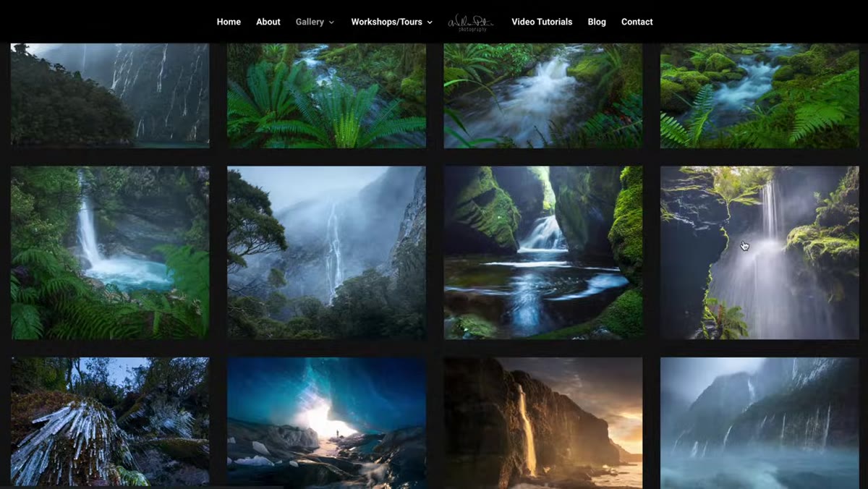Open the Video Tutorials page
868x489 pixels.
coord(542,22)
